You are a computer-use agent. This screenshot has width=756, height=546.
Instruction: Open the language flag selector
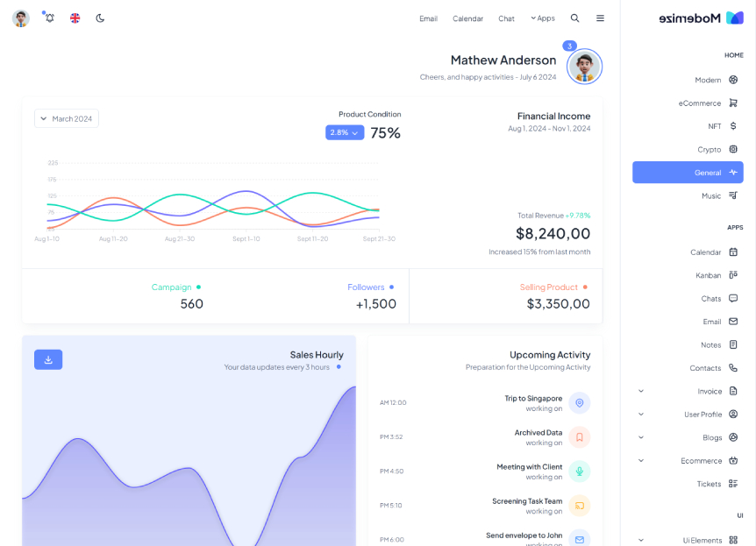point(75,18)
